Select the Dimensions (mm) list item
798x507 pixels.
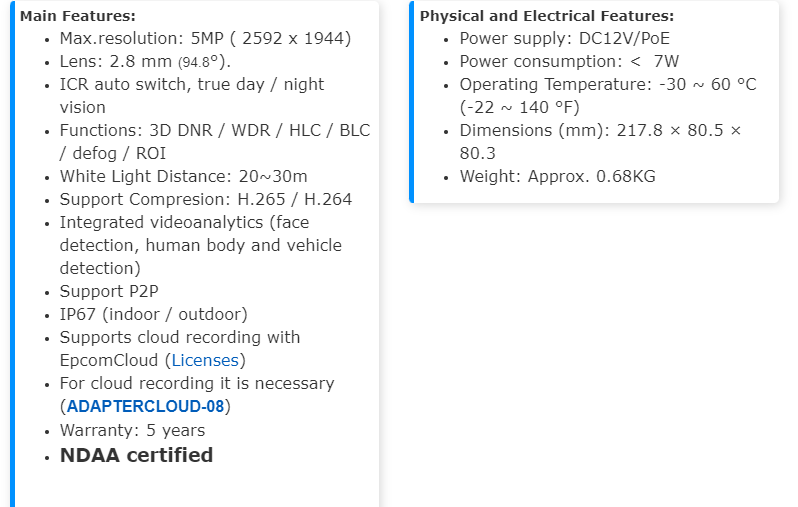pyautogui.click(x=600, y=130)
